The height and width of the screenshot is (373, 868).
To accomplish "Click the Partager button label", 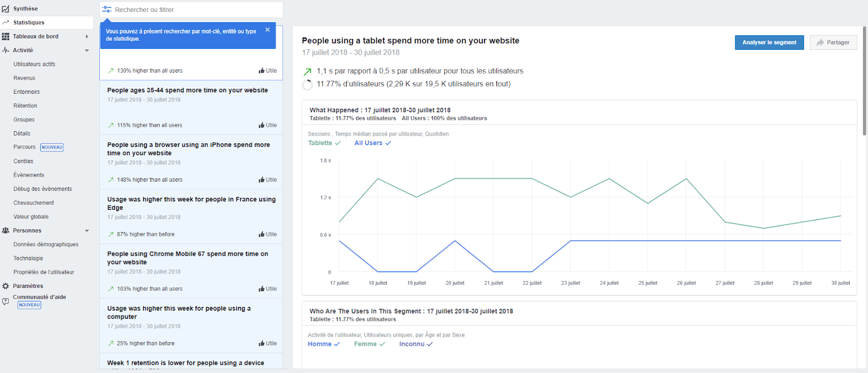I will [838, 42].
